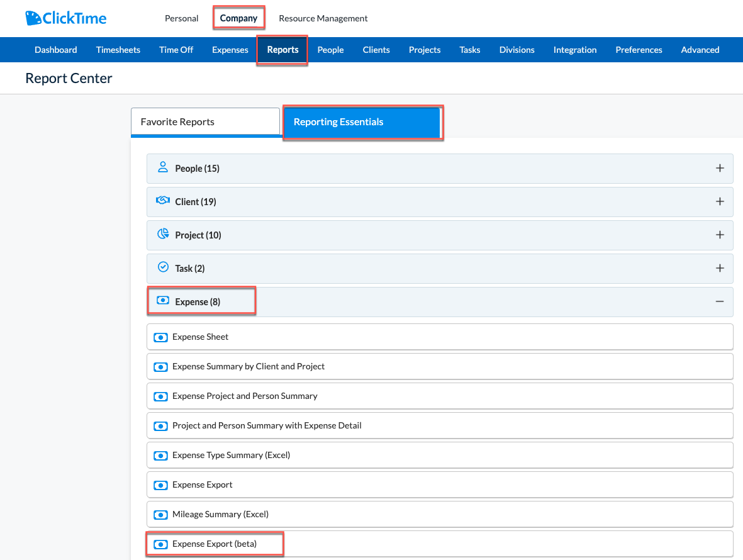Image resolution: width=743 pixels, height=560 pixels.
Task: Select the Reporting Essentials tab
Action: coord(362,122)
